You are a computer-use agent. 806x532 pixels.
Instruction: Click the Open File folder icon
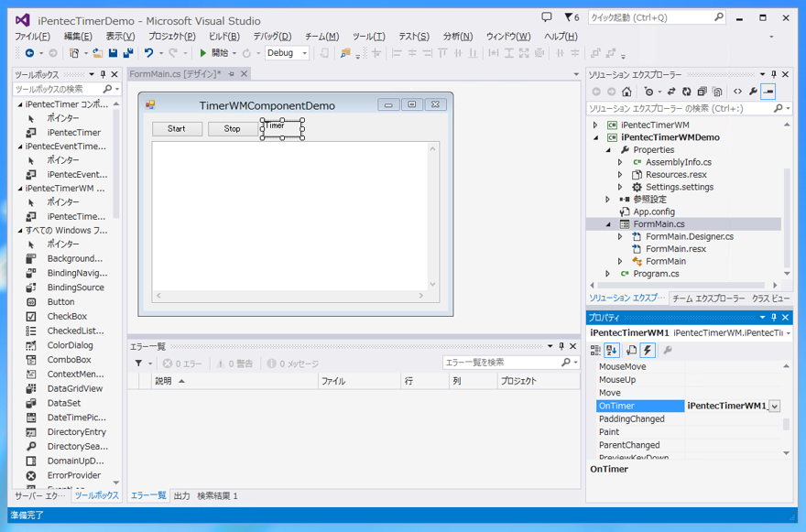(x=98, y=53)
